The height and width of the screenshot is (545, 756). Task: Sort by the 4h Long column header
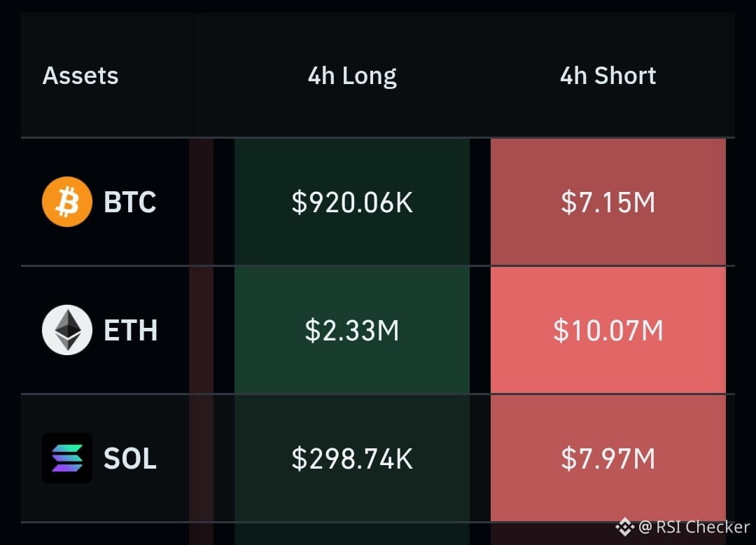352,76
